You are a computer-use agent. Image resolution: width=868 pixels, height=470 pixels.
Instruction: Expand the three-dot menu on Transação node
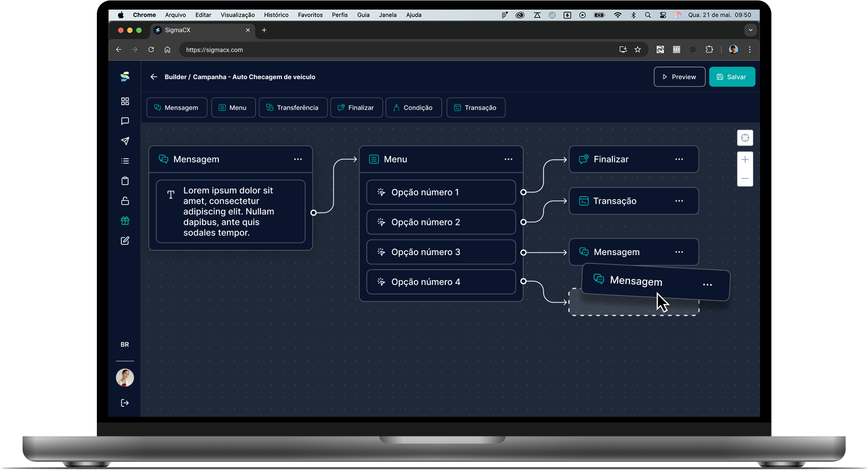[679, 201]
